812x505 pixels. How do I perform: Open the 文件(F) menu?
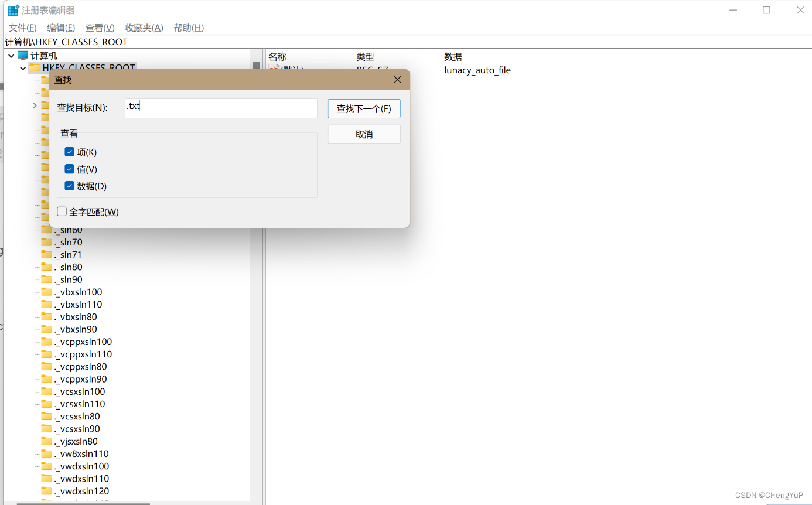click(23, 28)
